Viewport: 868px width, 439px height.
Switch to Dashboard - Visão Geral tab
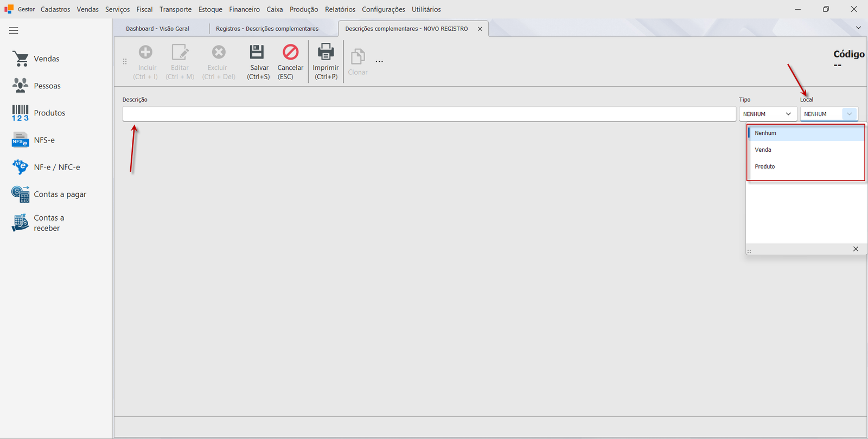158,29
